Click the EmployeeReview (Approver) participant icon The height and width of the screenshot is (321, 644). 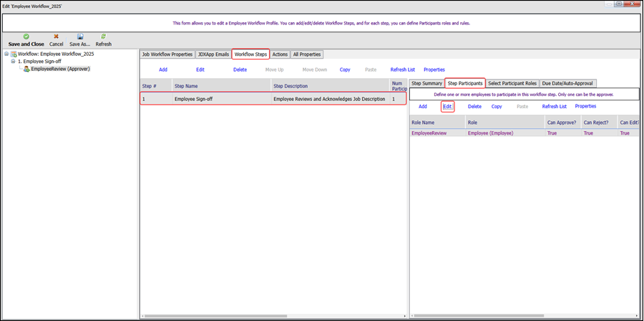(x=26, y=69)
